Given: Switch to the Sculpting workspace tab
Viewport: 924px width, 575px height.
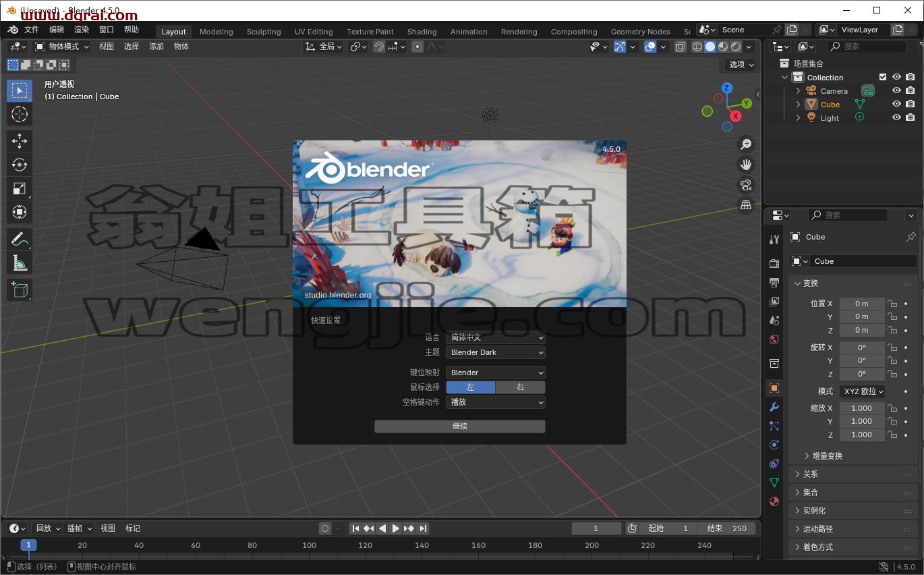Looking at the screenshot, I should coord(264,32).
